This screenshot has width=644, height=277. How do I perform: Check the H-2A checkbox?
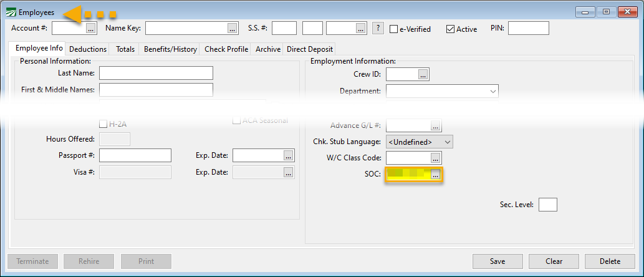(x=103, y=124)
